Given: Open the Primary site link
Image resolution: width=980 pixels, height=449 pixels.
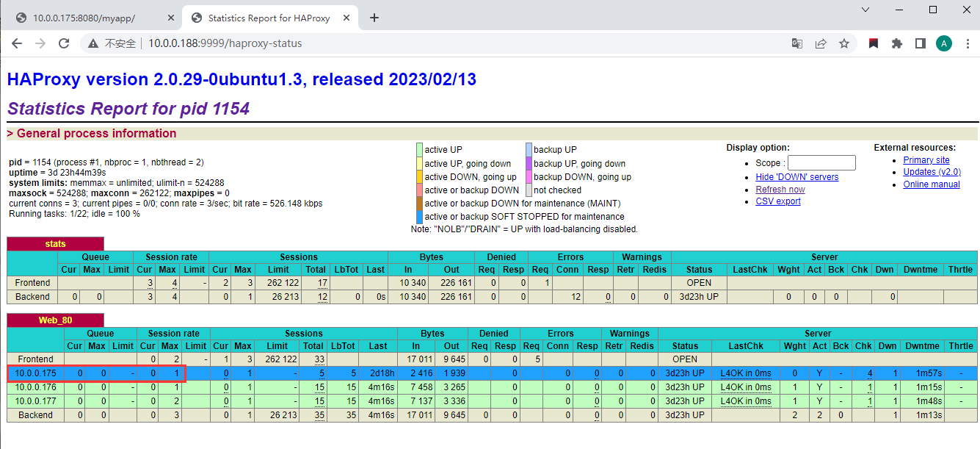Looking at the screenshot, I should coord(926,160).
